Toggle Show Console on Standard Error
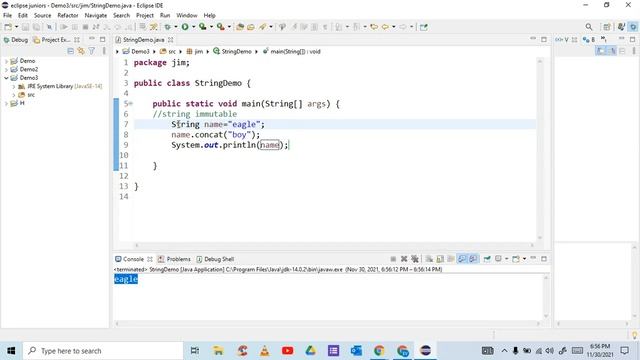The width and height of the screenshot is (640, 360). (x=473, y=259)
